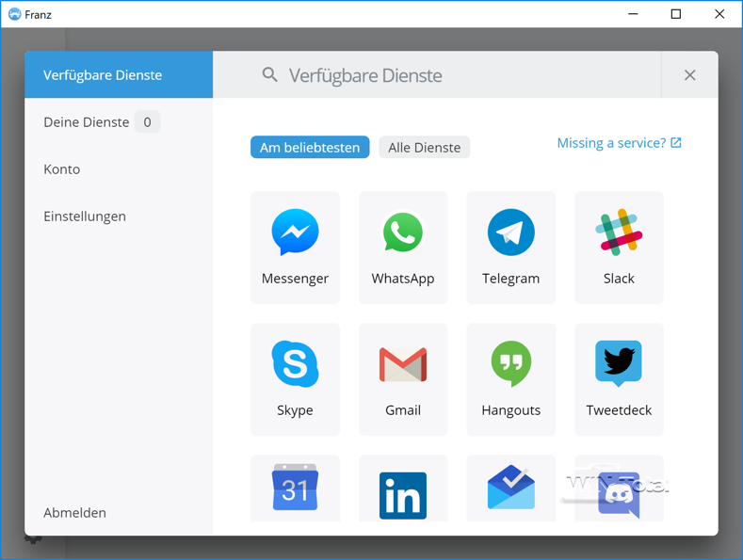Switch to Alle Dienste filter
Screen dimensions: 743x560
pos(424,148)
